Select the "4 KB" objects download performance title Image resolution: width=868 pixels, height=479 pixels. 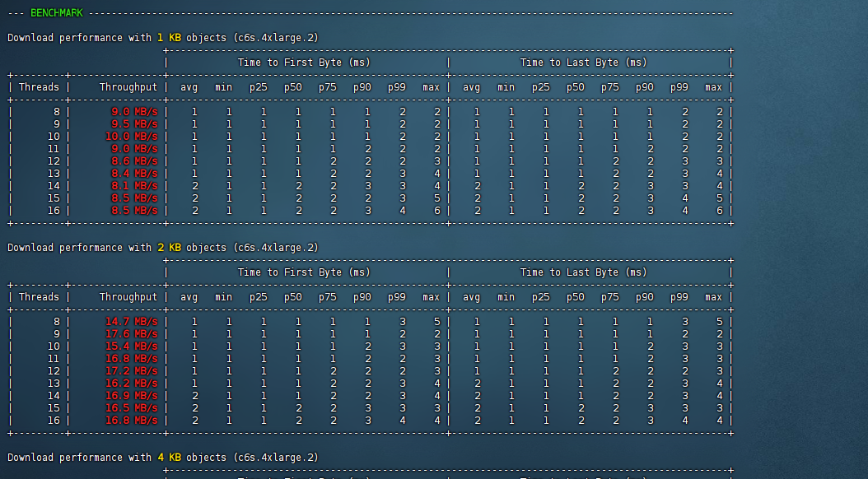point(163,458)
